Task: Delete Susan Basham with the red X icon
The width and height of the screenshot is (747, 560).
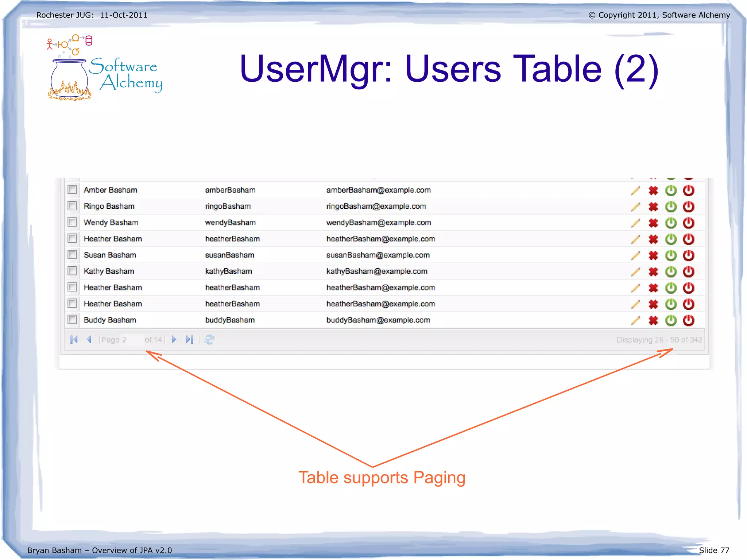Action: [x=653, y=255]
